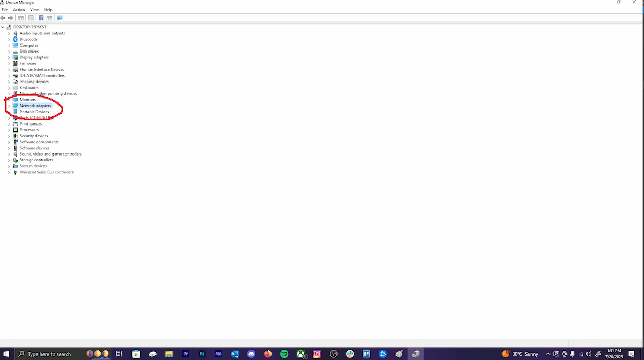
Task: Click the Help icon in the toolbar
Action: (x=41, y=18)
